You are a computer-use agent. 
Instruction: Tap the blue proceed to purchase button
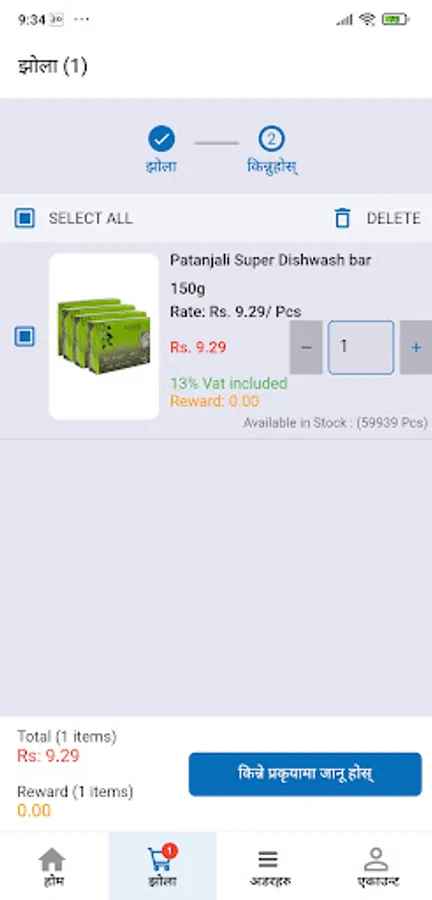click(305, 774)
